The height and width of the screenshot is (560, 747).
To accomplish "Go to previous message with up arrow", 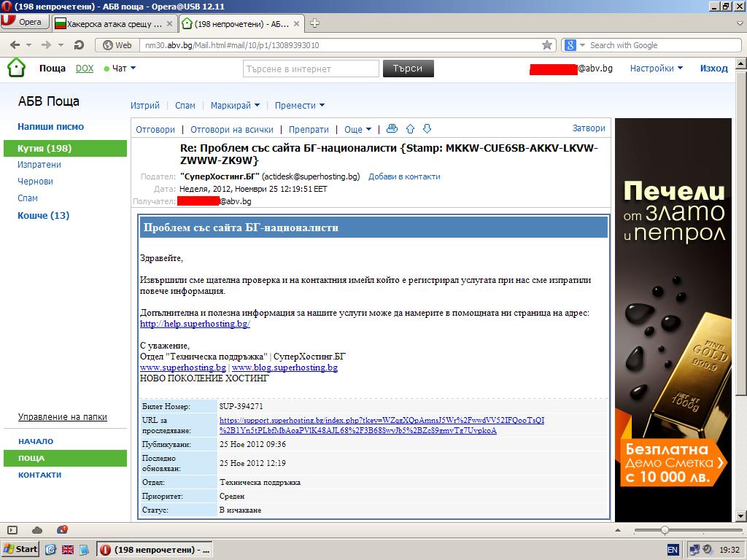I will (x=410, y=128).
